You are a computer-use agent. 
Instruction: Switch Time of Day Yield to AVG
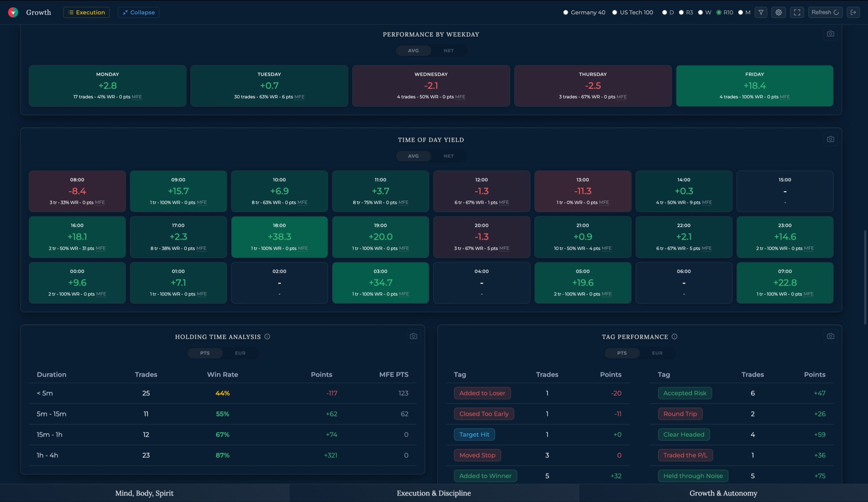pyautogui.click(x=413, y=156)
